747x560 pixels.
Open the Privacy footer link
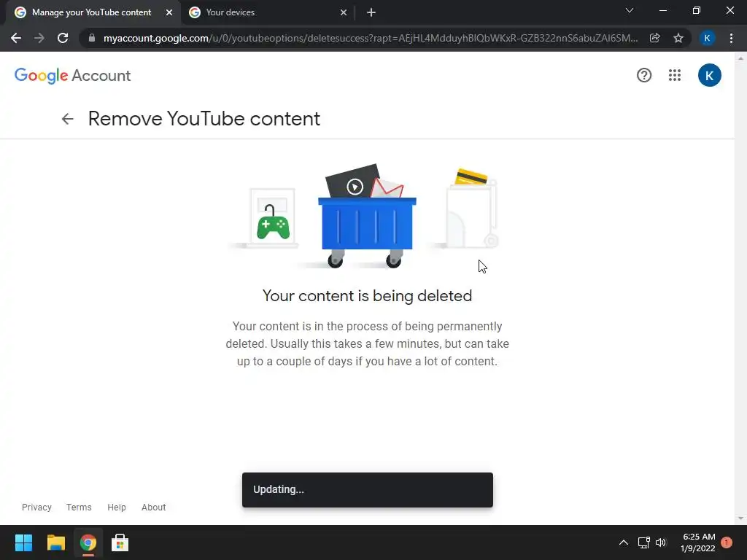[36, 507]
